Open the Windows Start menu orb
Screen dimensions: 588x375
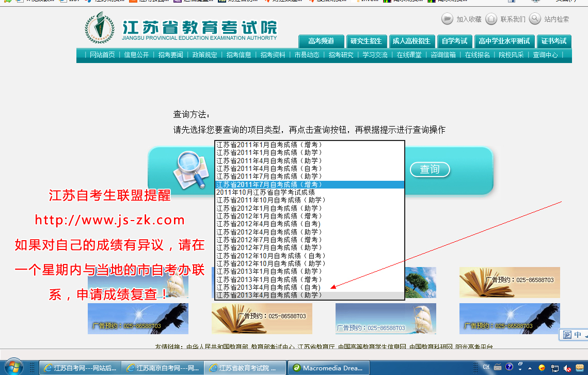click(x=14, y=367)
